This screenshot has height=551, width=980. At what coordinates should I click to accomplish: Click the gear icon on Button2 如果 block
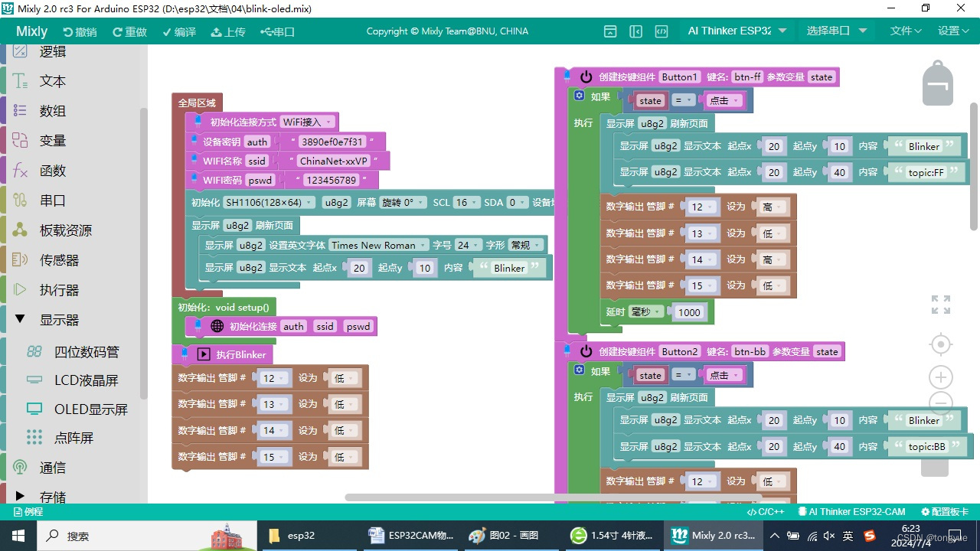pyautogui.click(x=579, y=370)
